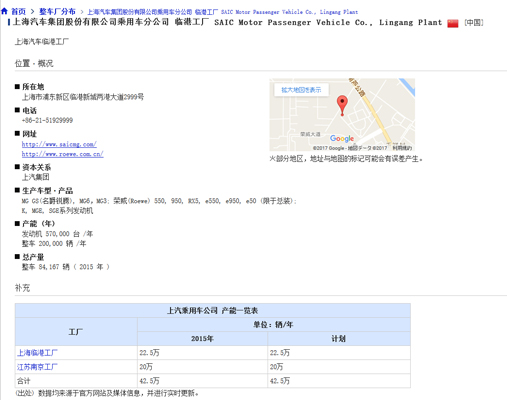Open the Lingang Plant breadcrumb link

[223, 12]
